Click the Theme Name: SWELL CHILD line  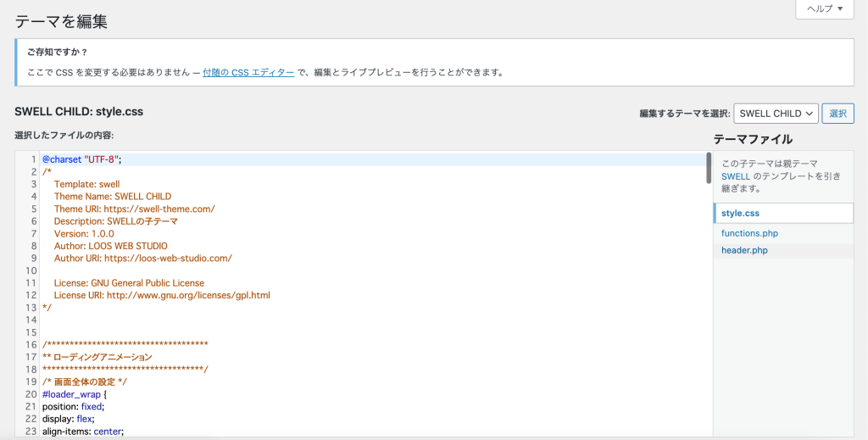pyautogui.click(x=113, y=197)
